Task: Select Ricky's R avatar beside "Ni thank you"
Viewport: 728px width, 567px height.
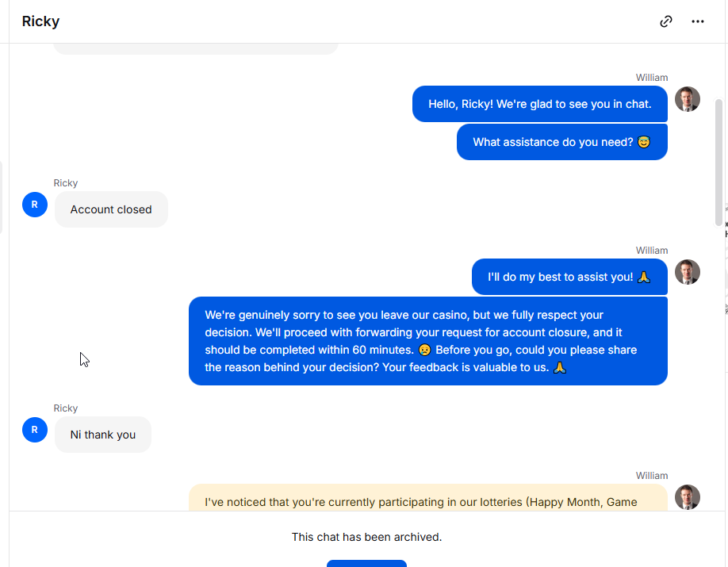Action: tap(35, 430)
